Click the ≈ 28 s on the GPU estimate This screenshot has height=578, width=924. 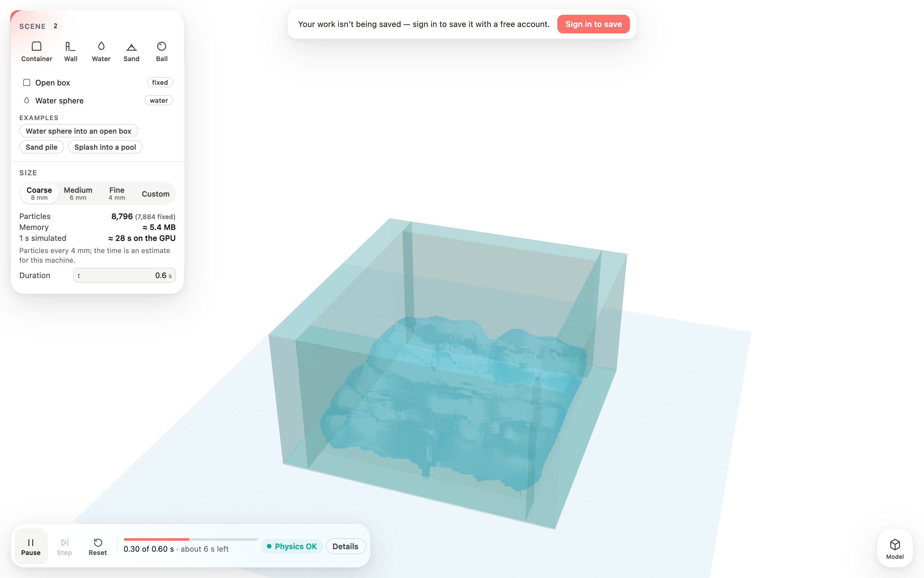(x=142, y=238)
